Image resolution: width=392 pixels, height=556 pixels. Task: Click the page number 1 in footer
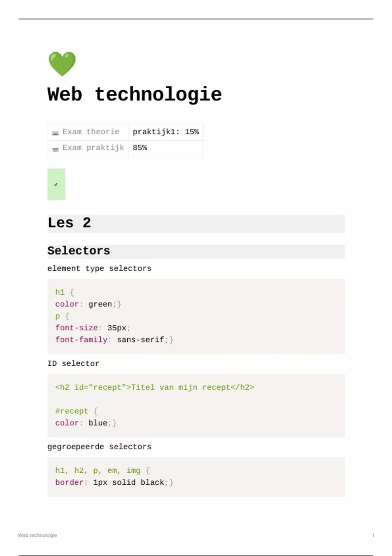373,535
